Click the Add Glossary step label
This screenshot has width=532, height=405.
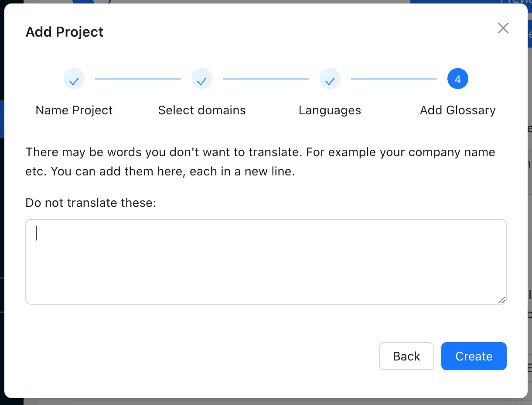(458, 110)
